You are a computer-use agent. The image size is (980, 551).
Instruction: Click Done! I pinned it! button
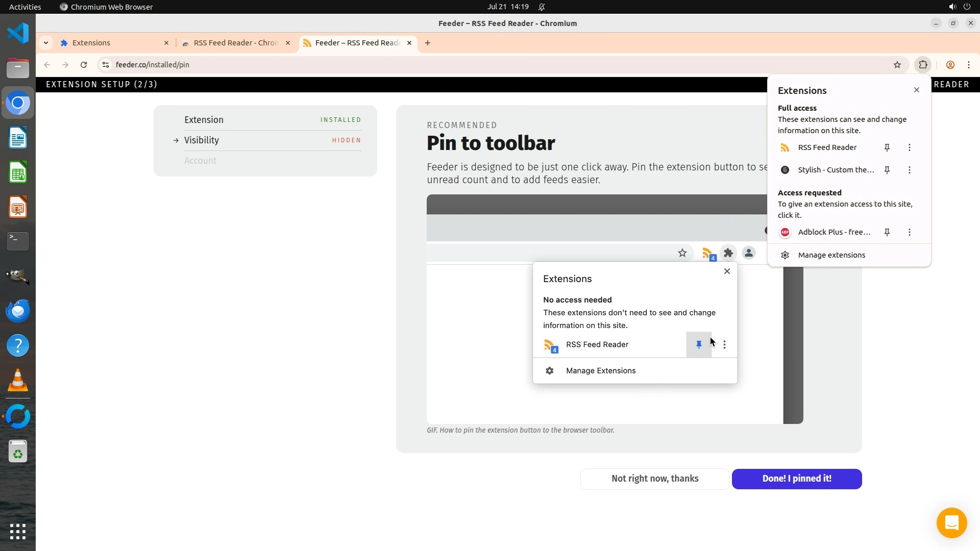pos(797,479)
